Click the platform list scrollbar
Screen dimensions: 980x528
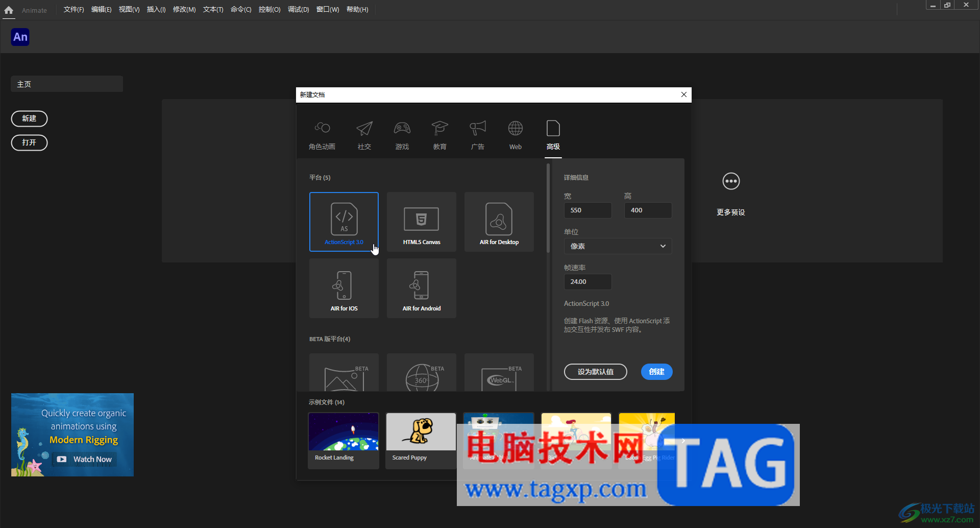point(548,208)
